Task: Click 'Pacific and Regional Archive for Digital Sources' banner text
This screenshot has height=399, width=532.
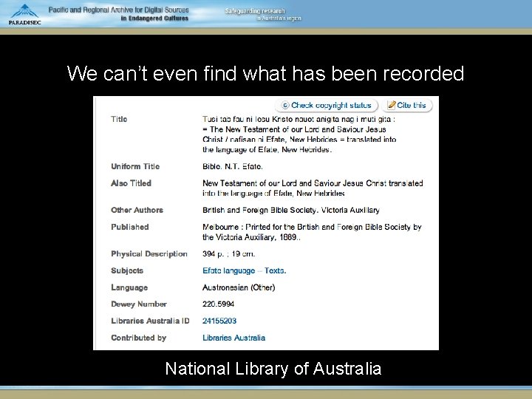Action: 118,10
